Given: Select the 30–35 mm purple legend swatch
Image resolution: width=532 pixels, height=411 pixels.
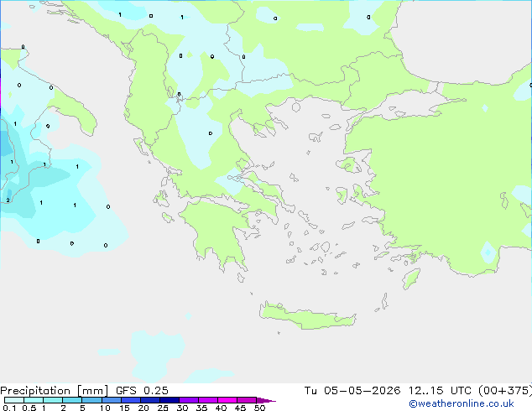Looking at the screenshot, I should tap(189, 400).
